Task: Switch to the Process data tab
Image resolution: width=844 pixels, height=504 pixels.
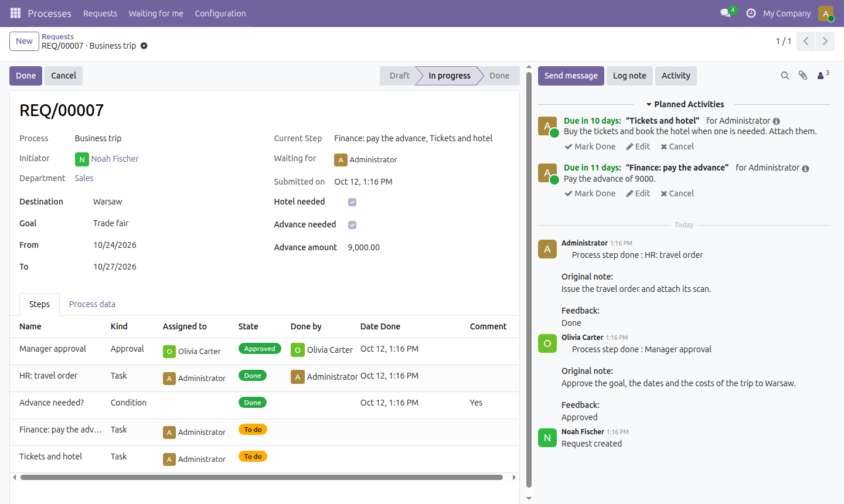Action: [x=92, y=304]
